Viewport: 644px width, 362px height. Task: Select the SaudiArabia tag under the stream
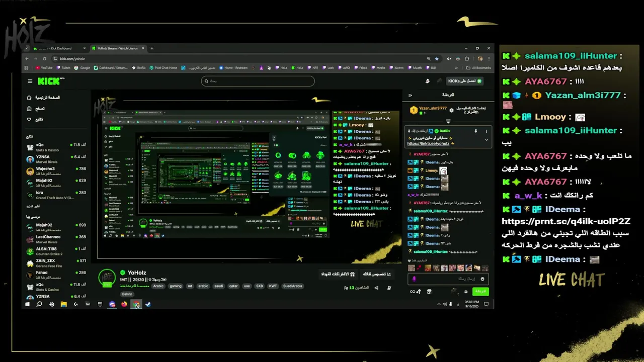(293, 286)
